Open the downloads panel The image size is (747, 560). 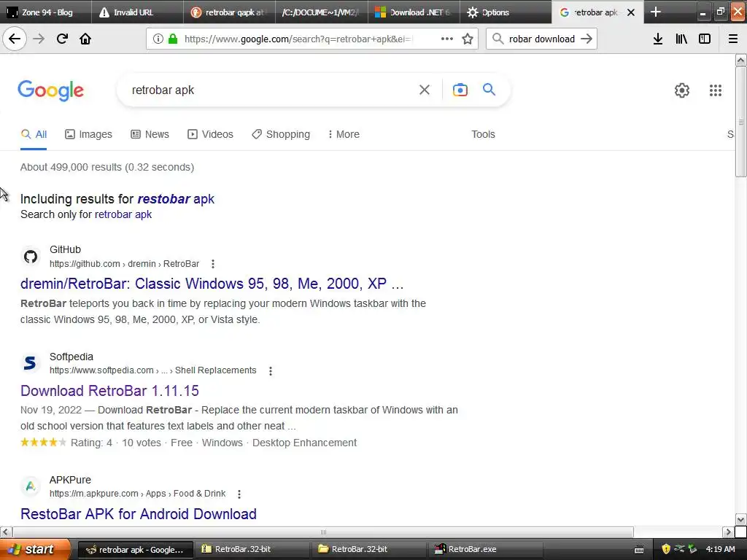click(x=658, y=39)
